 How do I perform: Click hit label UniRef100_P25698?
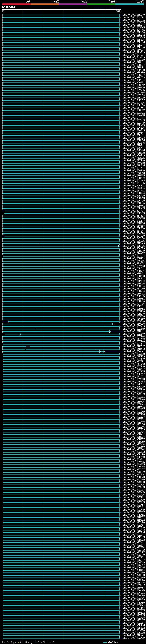[x=134, y=218]
